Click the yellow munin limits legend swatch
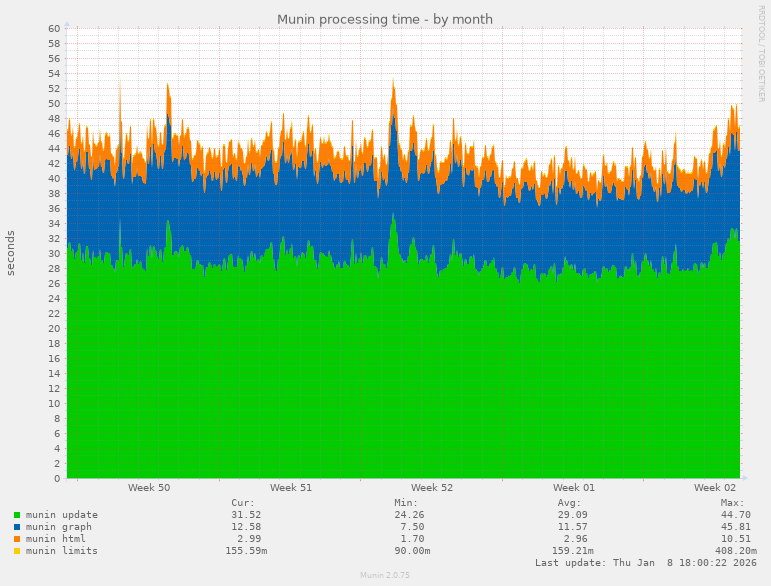The width and height of the screenshot is (771, 586). [x=17, y=551]
